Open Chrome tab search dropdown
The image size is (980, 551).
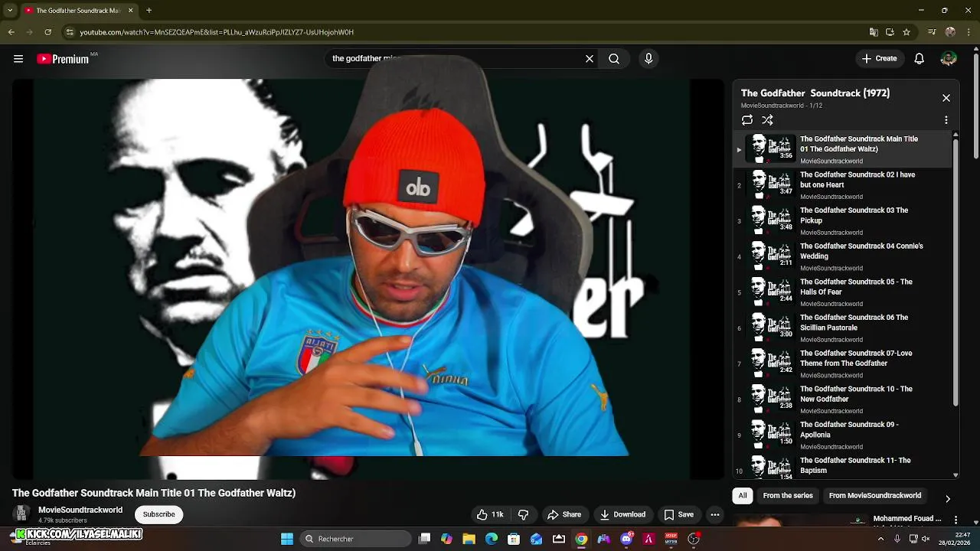click(10, 11)
